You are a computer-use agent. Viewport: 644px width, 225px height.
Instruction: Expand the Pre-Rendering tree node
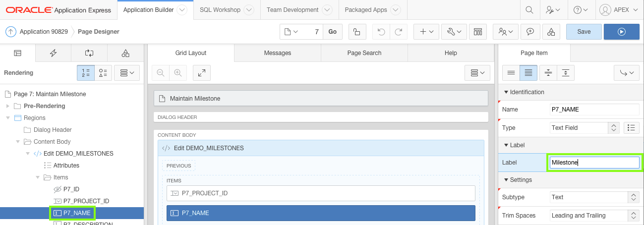(7, 106)
